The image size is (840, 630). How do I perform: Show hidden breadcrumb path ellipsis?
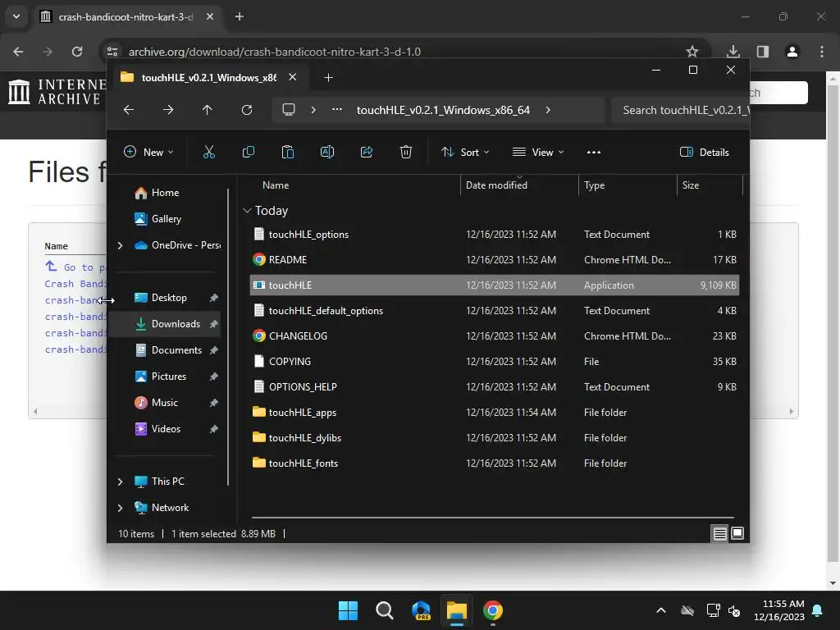coord(337,109)
